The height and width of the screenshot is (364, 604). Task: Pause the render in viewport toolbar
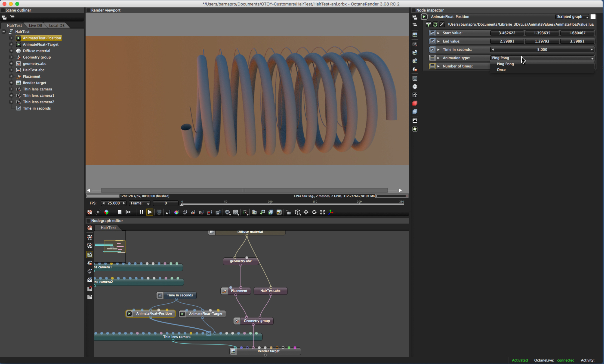[141, 212]
